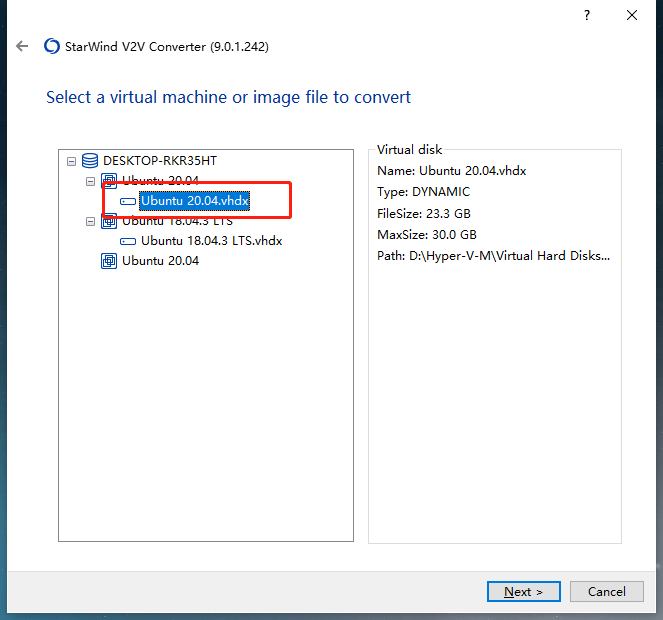The height and width of the screenshot is (620, 663).
Task: Click the 'Name: Ubuntu 20.04.vhdx' text
Action: pos(452,171)
